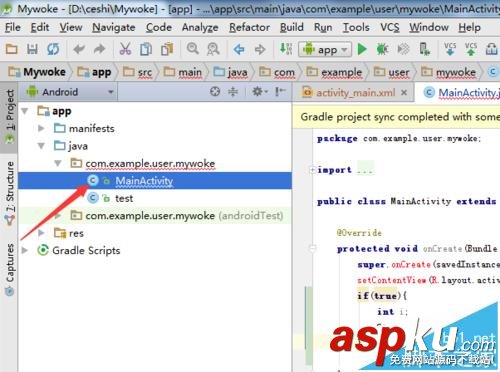Click Hide project panel icon
Screen dimensions: 500x372
click(280, 91)
